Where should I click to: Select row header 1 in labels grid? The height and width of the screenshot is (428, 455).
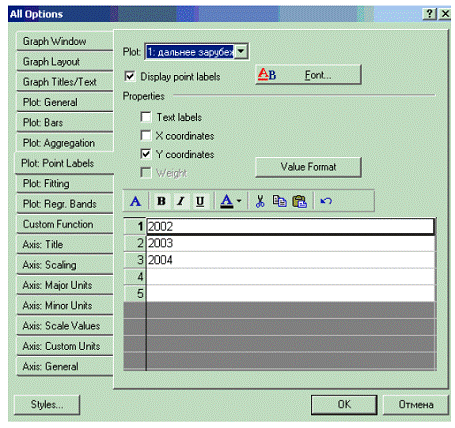pos(135,227)
